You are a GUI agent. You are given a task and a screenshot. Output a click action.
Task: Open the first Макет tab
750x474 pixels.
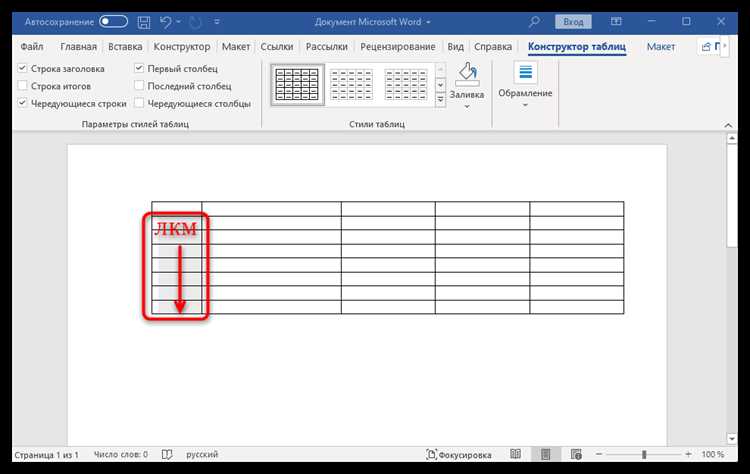(236, 46)
